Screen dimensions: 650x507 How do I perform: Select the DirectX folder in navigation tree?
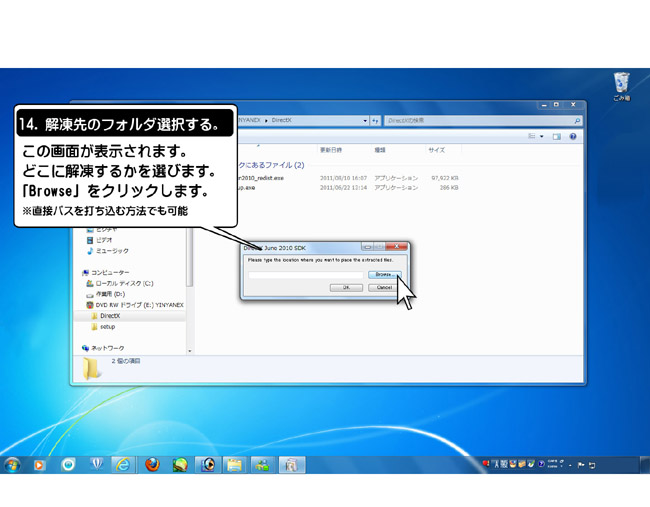coord(110,316)
